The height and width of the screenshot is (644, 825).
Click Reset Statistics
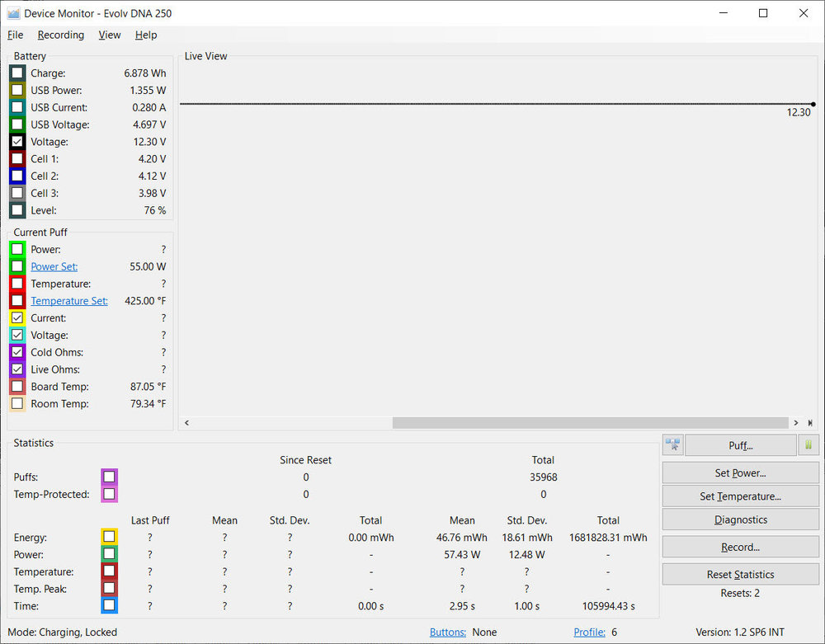click(740, 575)
